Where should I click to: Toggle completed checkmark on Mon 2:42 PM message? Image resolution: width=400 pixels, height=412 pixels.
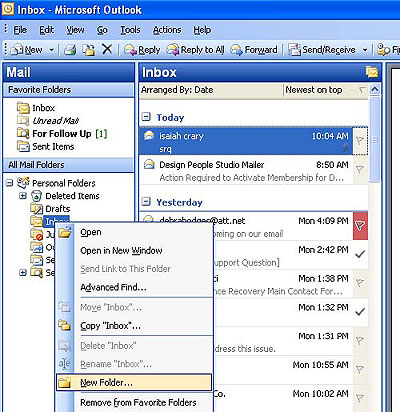(x=360, y=254)
